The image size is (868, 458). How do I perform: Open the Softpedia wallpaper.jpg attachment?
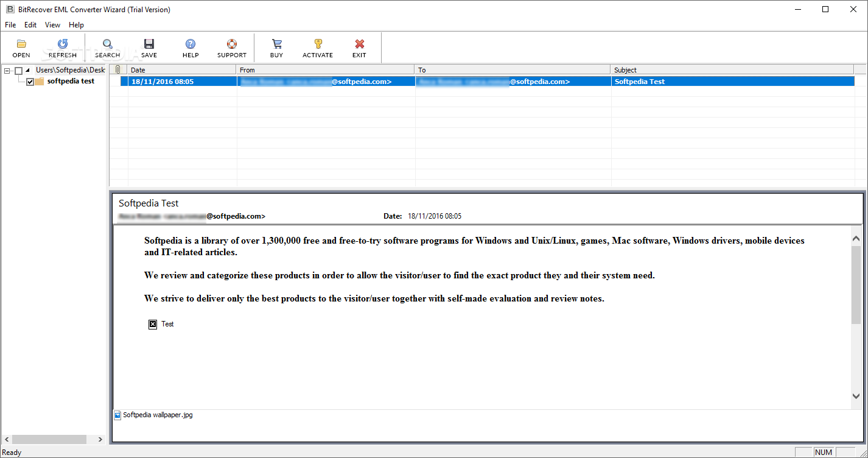click(x=158, y=415)
